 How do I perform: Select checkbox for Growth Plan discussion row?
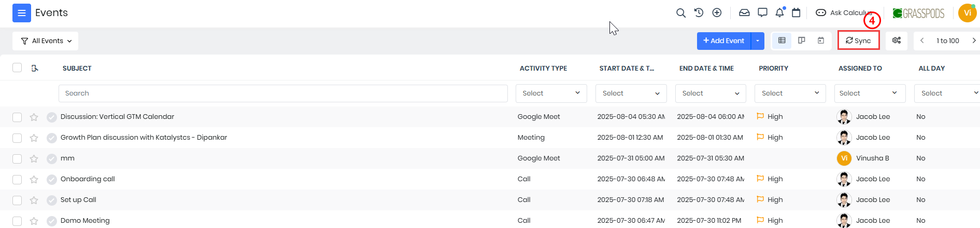click(x=17, y=138)
